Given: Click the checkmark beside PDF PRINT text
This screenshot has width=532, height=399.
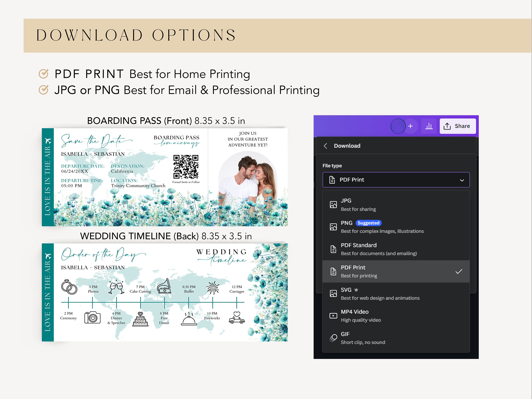Looking at the screenshot, I should tap(43, 74).
